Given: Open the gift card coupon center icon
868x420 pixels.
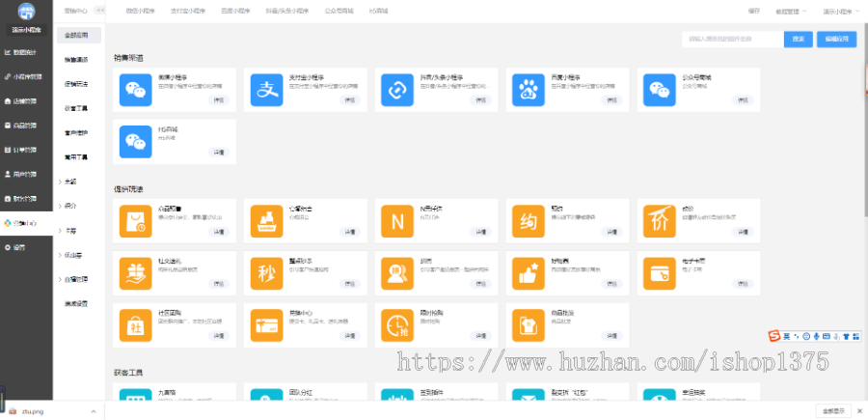Looking at the screenshot, I should click(x=266, y=325).
